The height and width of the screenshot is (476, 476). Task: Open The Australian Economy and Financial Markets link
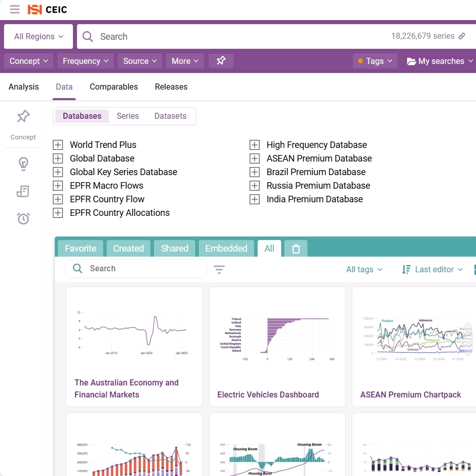(126, 388)
